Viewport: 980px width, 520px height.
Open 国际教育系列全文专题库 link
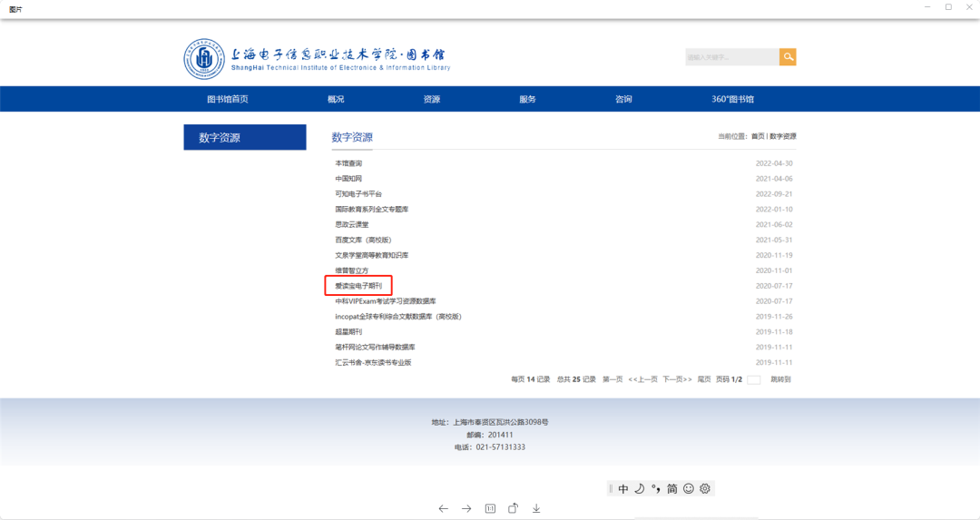coord(371,210)
